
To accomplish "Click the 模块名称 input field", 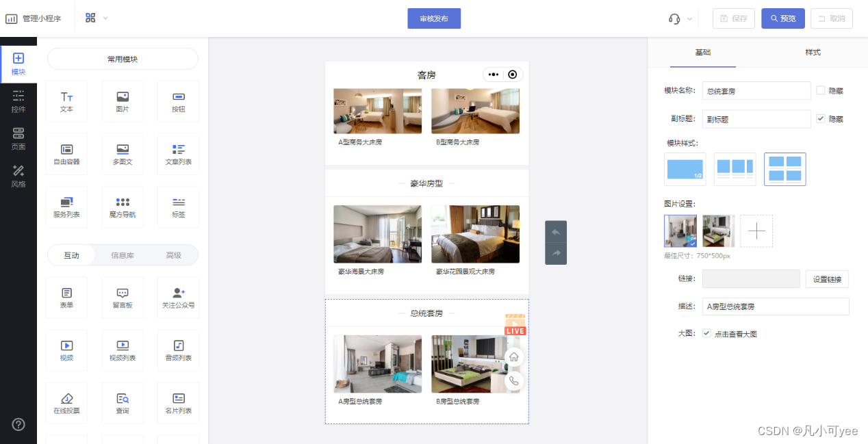I will tap(756, 90).
